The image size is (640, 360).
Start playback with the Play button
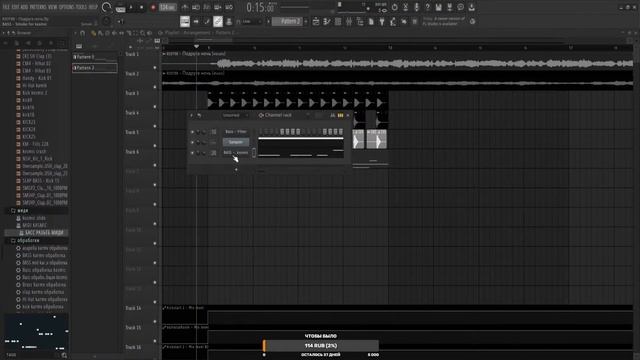tap(131, 7)
